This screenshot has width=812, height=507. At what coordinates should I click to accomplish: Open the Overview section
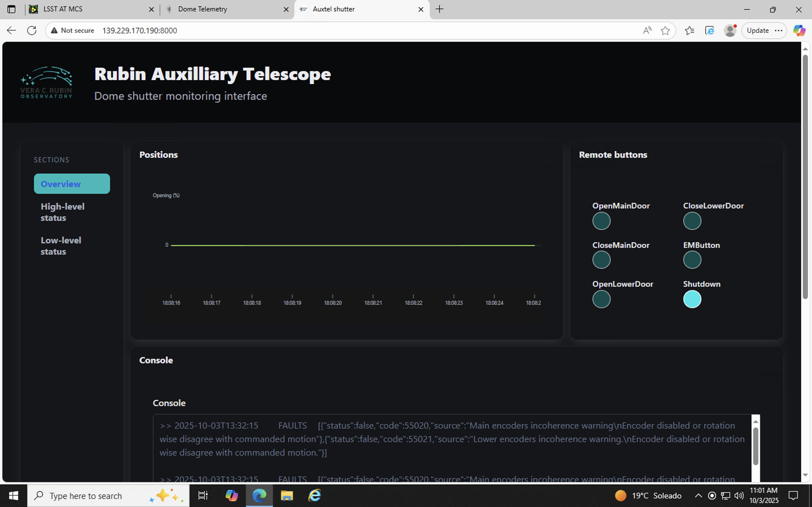coord(72,184)
